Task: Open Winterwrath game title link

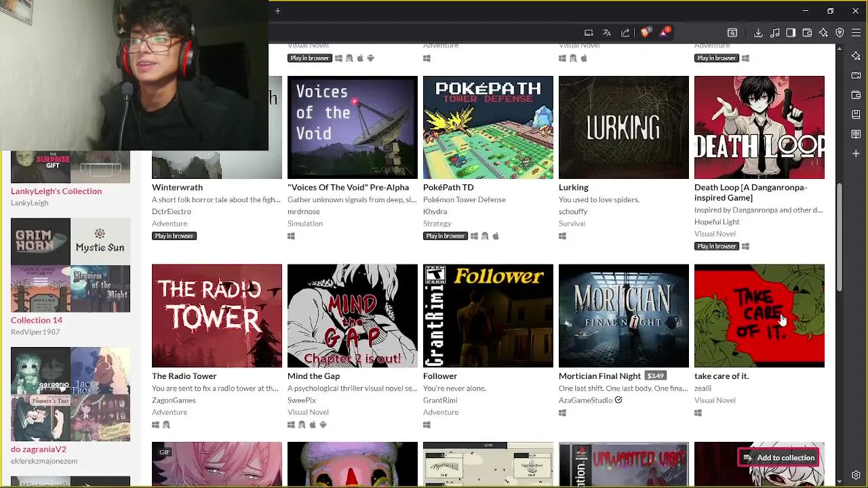Action: (177, 187)
